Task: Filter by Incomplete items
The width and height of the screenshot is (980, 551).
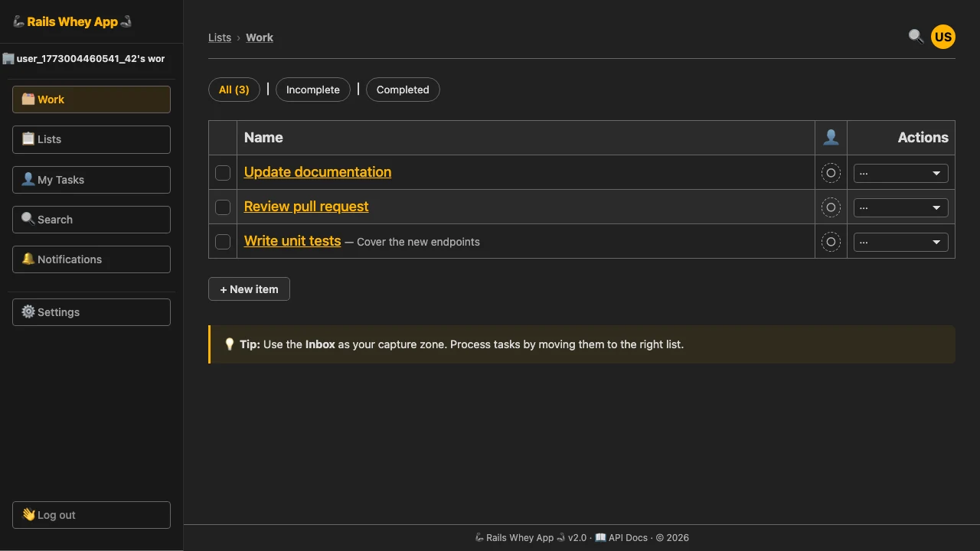Action: point(313,90)
